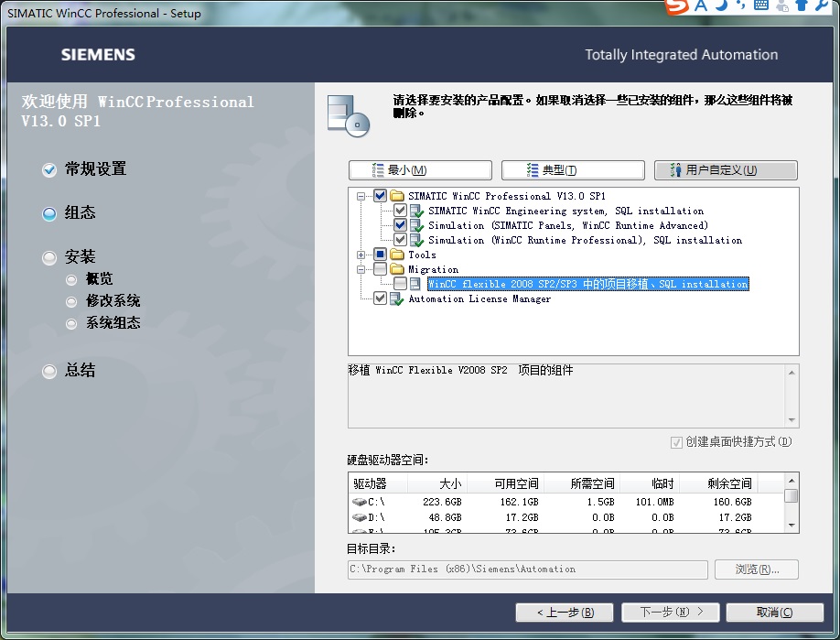The width and height of the screenshot is (840, 640).
Task: Click the drive list scroll down arrow
Action: click(x=792, y=526)
